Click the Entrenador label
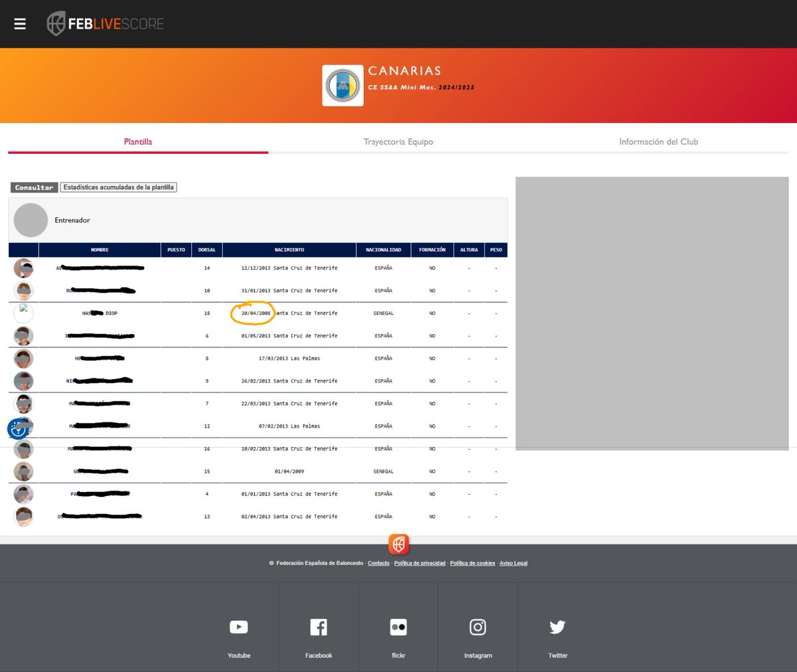 point(72,220)
